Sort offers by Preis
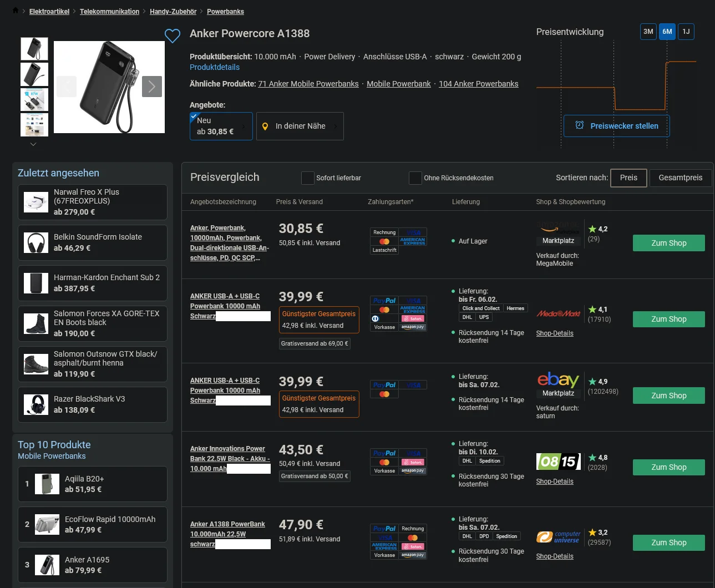Screen dimensions: 715x588 [x=628, y=178]
